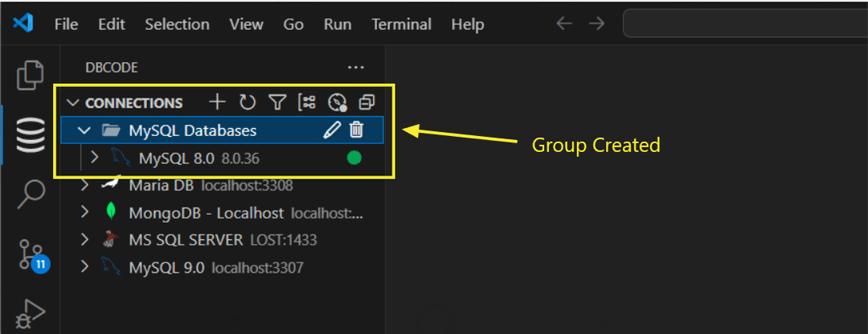Click the group tree layout icon
Image resolution: width=868 pixels, height=334 pixels.
307,102
